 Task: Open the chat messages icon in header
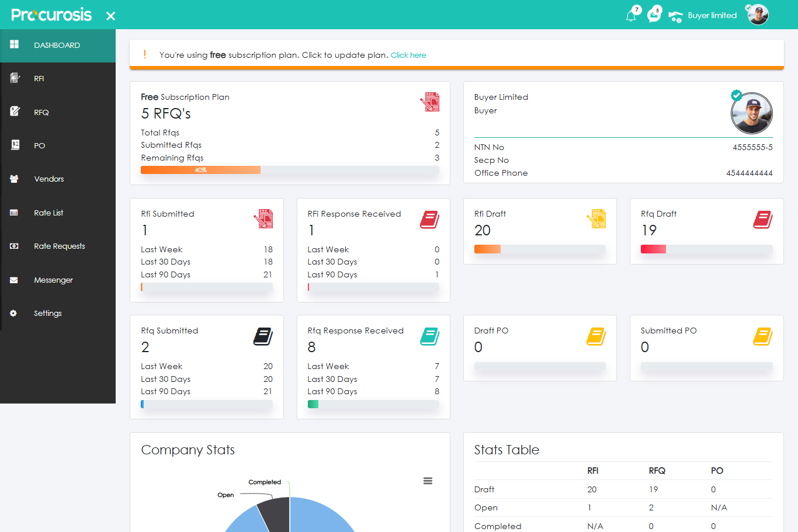tap(654, 16)
